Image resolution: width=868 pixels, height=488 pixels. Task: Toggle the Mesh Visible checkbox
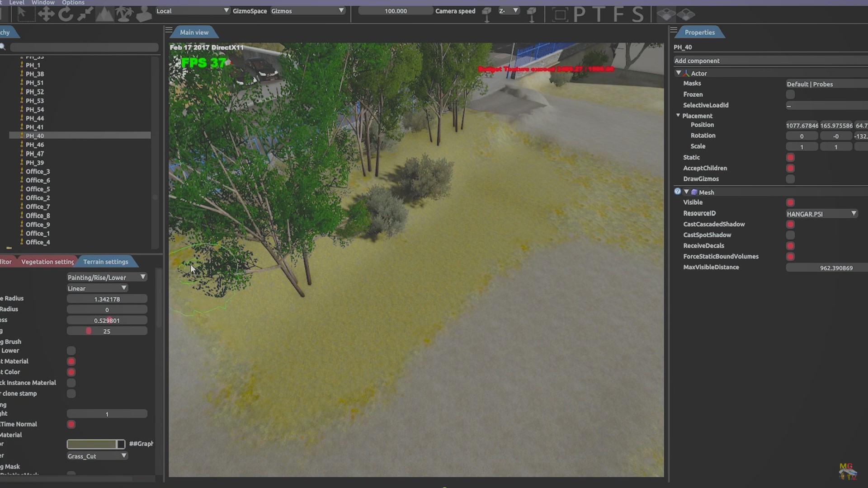point(790,202)
